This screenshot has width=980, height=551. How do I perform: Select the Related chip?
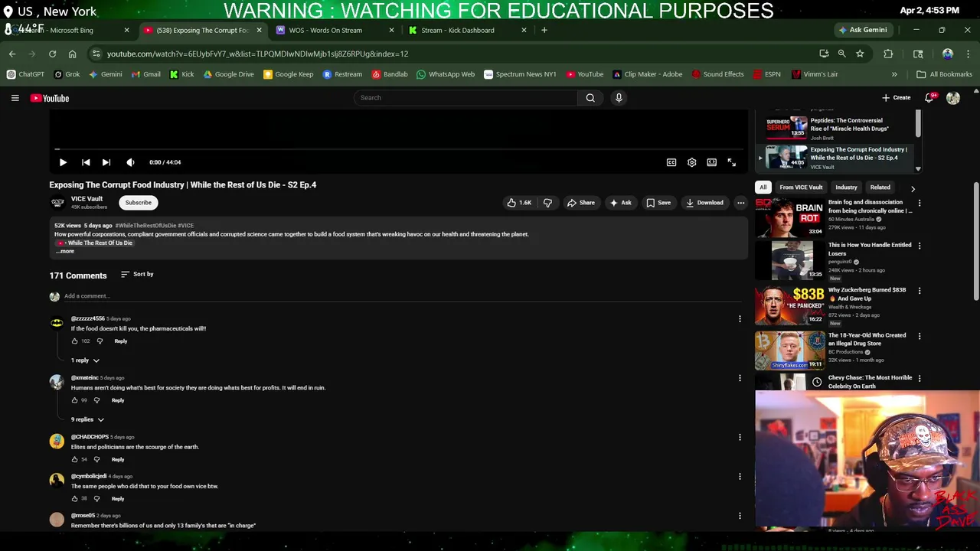880,187
